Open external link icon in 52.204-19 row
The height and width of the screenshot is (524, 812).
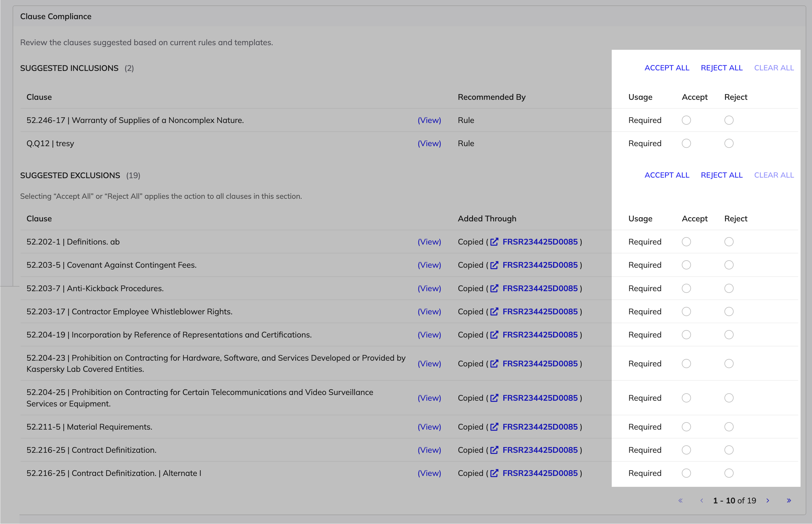494,335
